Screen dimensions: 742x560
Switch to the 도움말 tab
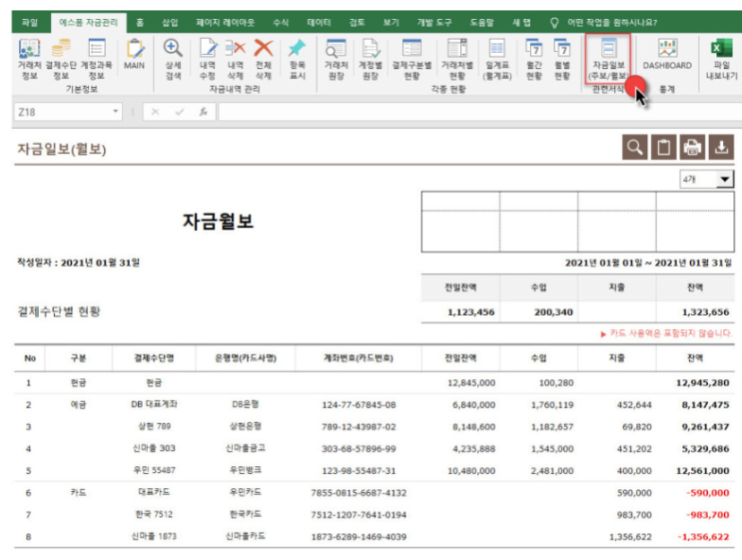(481, 22)
